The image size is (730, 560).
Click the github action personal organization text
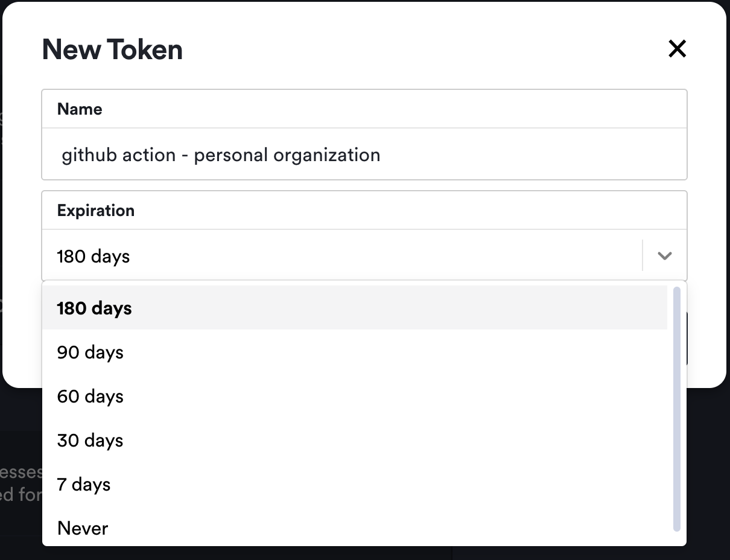click(220, 154)
